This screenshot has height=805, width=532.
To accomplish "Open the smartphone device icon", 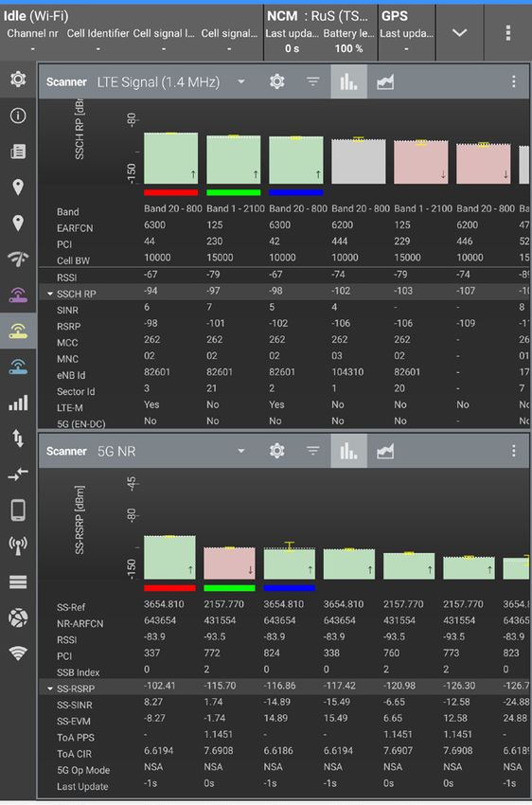I will pos(18,510).
